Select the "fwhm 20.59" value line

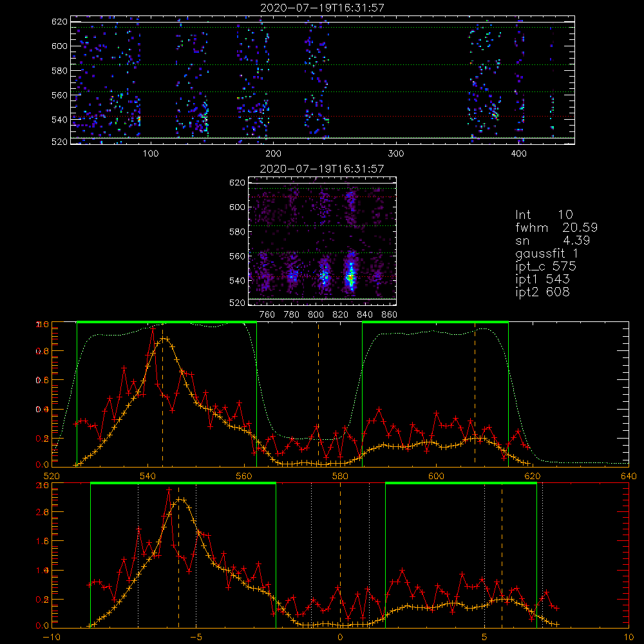pyautogui.click(x=556, y=227)
